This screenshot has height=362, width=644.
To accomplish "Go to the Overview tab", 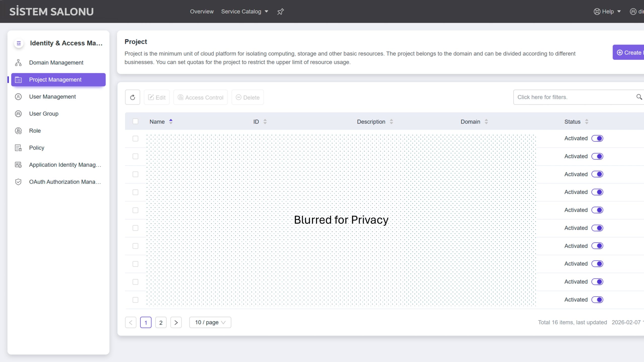I will coord(202,12).
